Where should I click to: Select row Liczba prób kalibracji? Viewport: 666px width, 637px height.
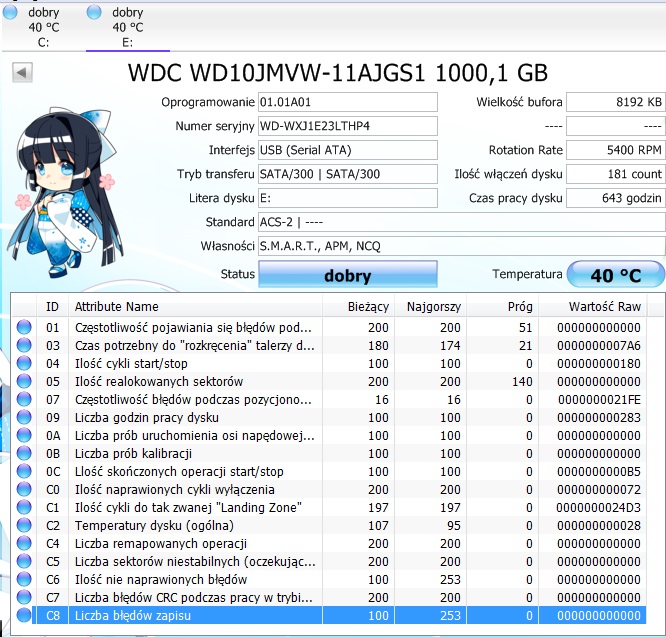(x=329, y=454)
